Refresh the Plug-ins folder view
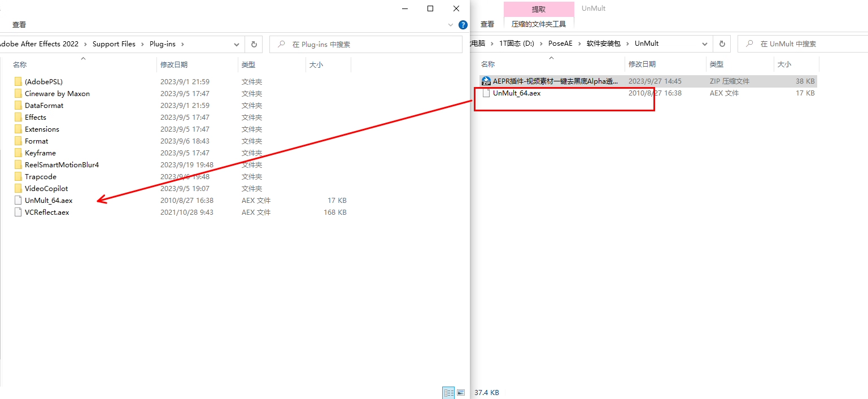This screenshot has width=868, height=399. coord(254,44)
